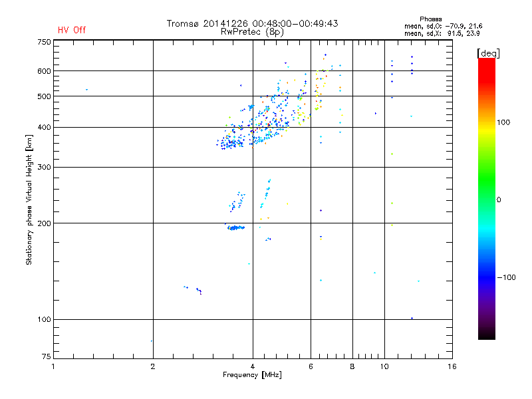Click the red 'HV Off' label
Screen dimensions: 532x399
[x=72, y=30]
